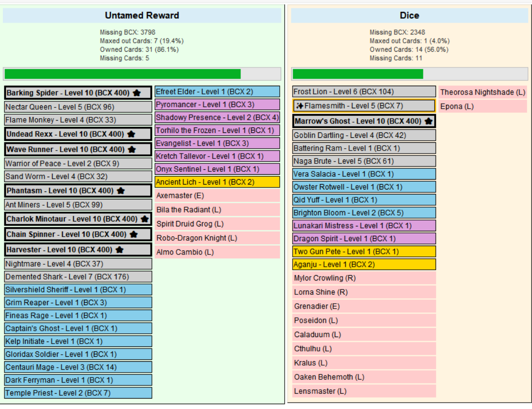The width and height of the screenshot is (532, 409).
Task: Select Almo Cambio missing card
Action: pyautogui.click(x=217, y=252)
